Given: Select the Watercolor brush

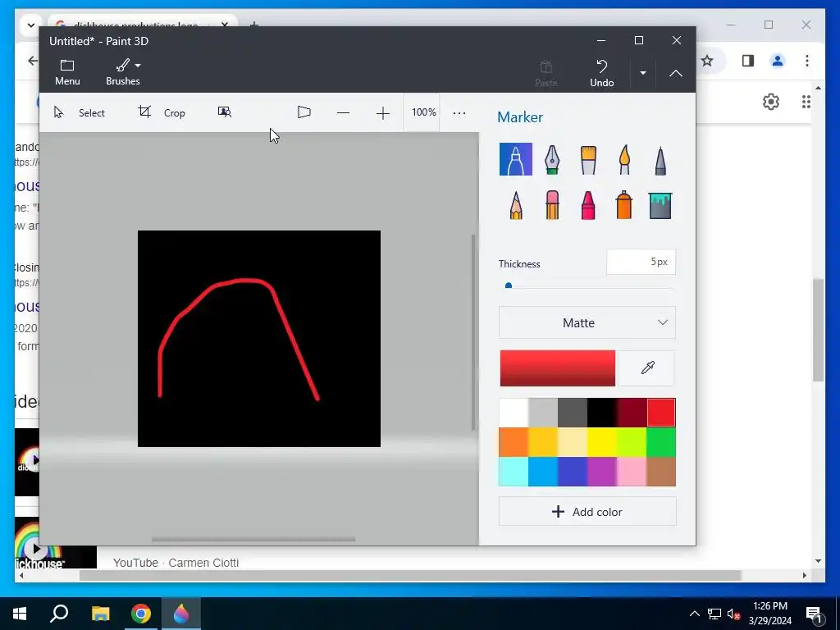Looking at the screenshot, I should [x=624, y=159].
